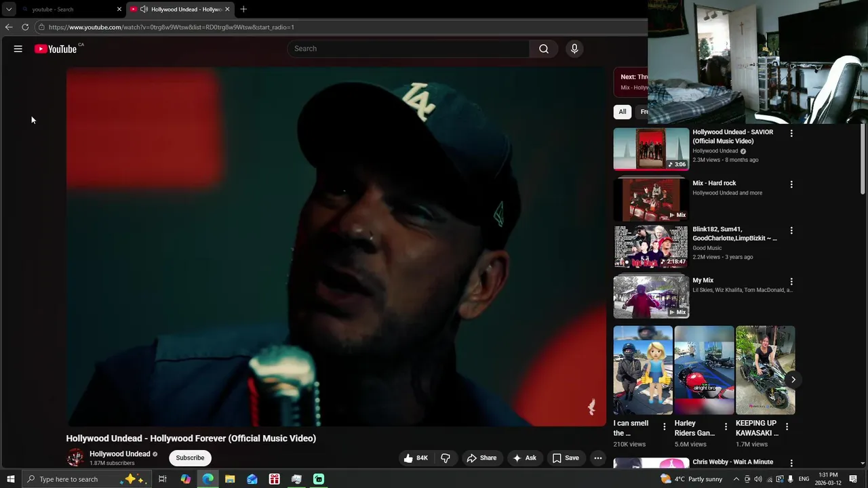Viewport: 868px width, 488px height.
Task: Open Task View on the taskbar
Action: [163, 479]
